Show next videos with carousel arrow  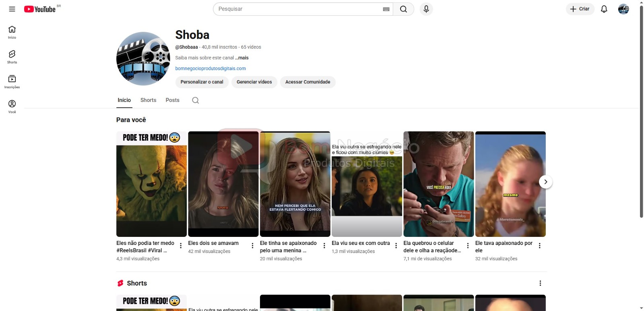545,182
